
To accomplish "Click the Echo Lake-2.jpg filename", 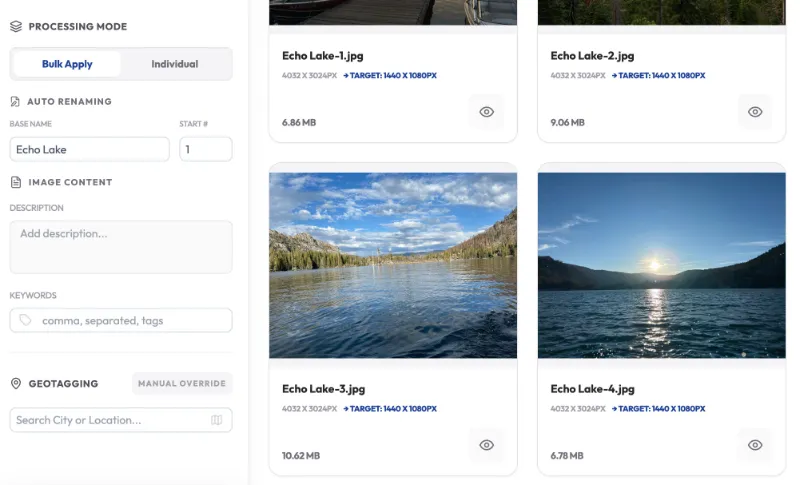I will 592,56.
